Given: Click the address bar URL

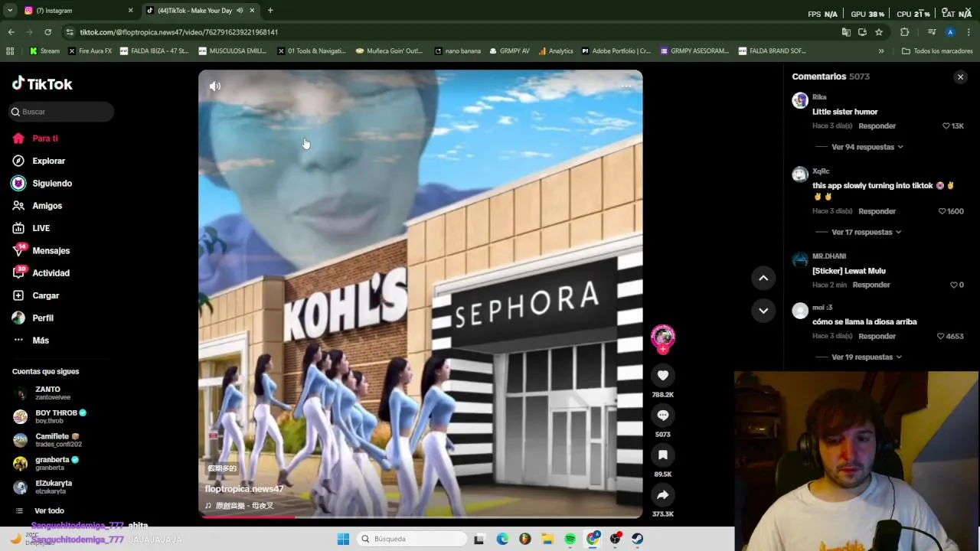Looking at the screenshot, I should tap(179, 32).
